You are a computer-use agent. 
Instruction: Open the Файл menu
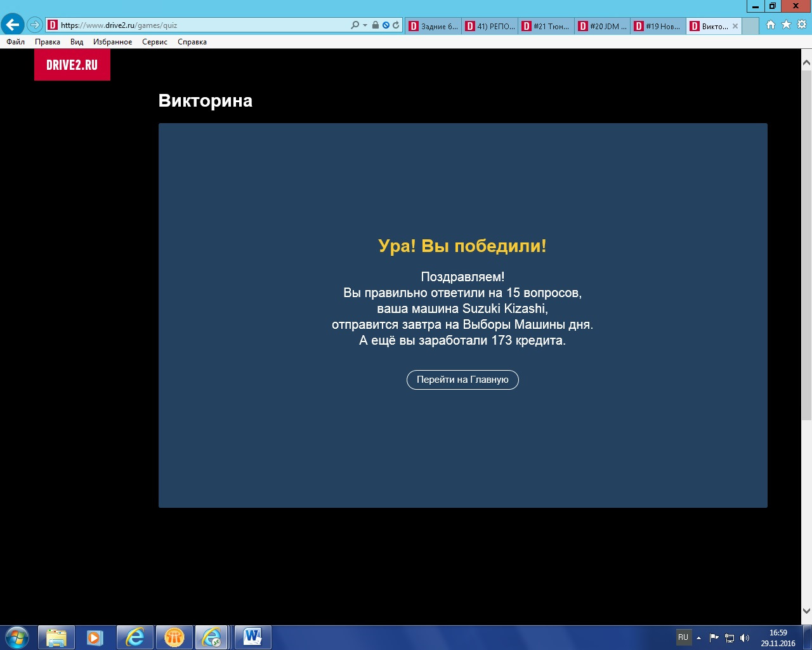pos(16,42)
